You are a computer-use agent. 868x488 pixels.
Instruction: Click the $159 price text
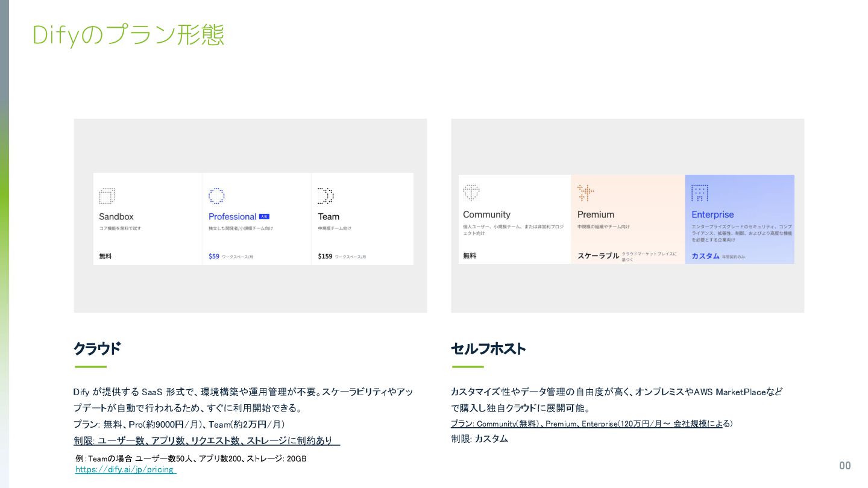(325, 256)
